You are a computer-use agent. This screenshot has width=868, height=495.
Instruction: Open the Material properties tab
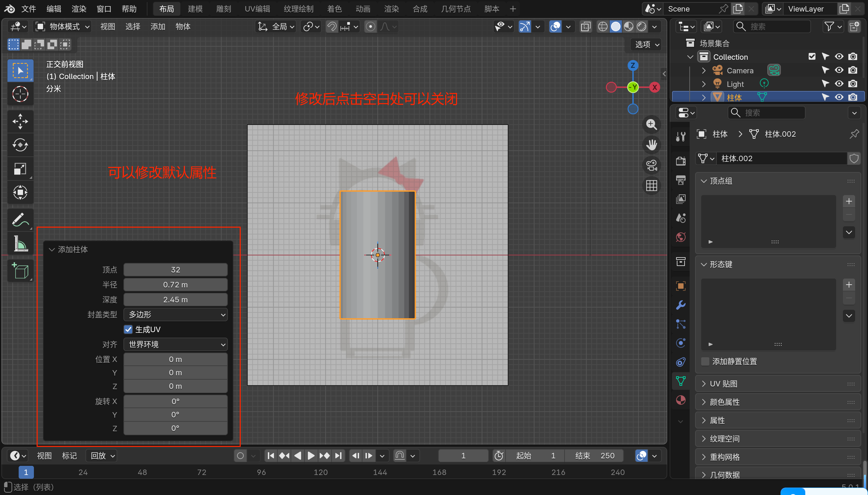(x=680, y=400)
